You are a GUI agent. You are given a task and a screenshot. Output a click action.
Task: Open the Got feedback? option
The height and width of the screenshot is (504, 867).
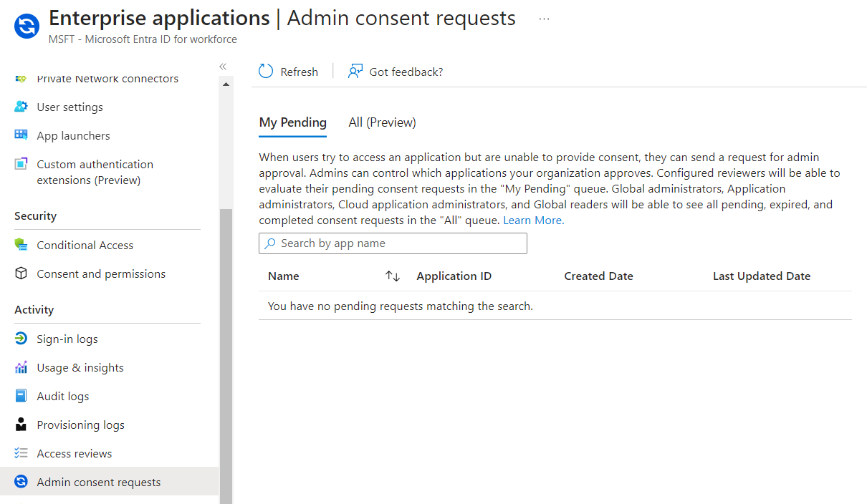395,71
